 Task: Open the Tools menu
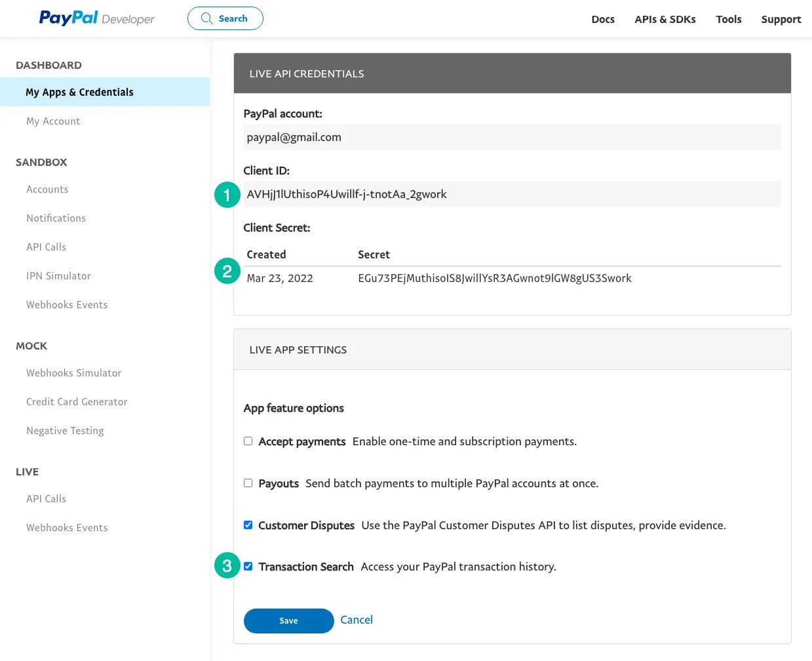tap(728, 19)
